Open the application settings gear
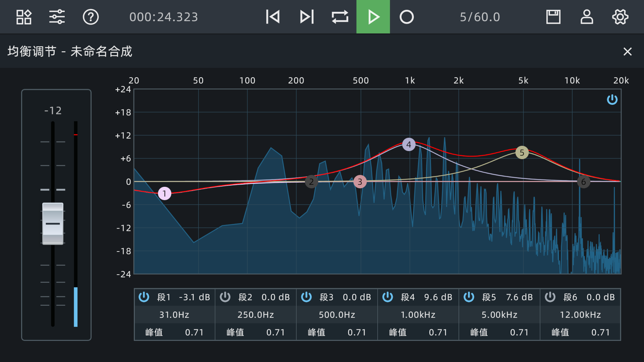The width and height of the screenshot is (644, 362). click(620, 17)
